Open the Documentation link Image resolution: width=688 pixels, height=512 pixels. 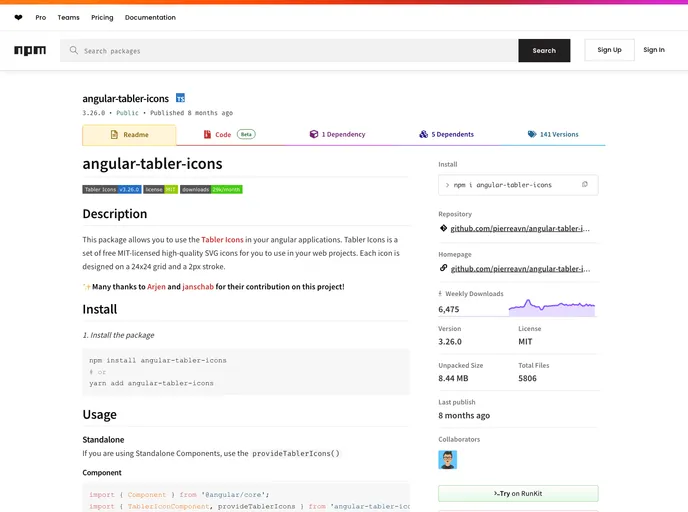coord(150,18)
